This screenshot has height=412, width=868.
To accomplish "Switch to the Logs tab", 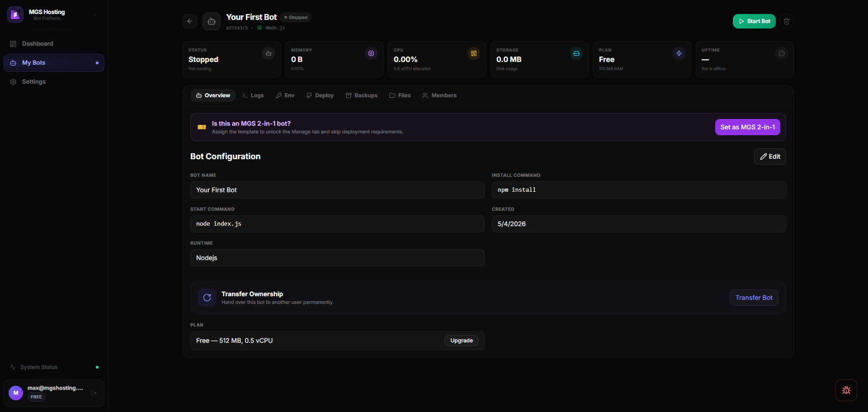I will (253, 95).
